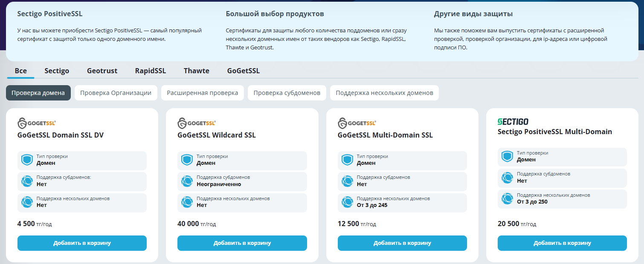Viewport: 644px width, 264px height.
Task: Click the Sectigo logo on PositiveSSL Multi-Domain card
Action: [513, 121]
